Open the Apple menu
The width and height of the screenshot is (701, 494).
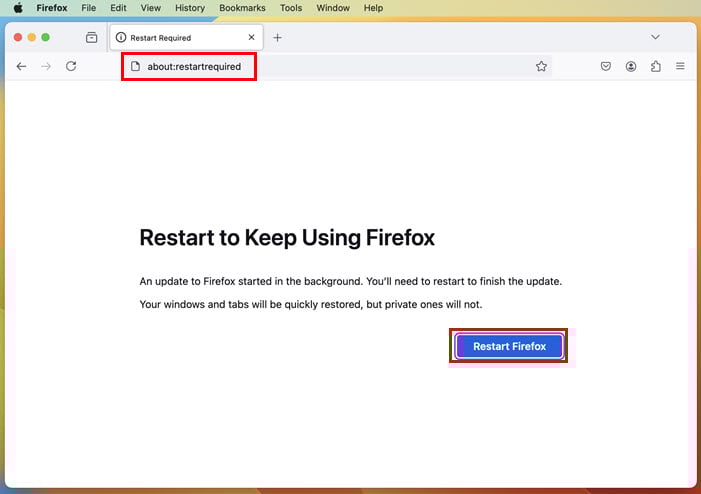tap(18, 8)
